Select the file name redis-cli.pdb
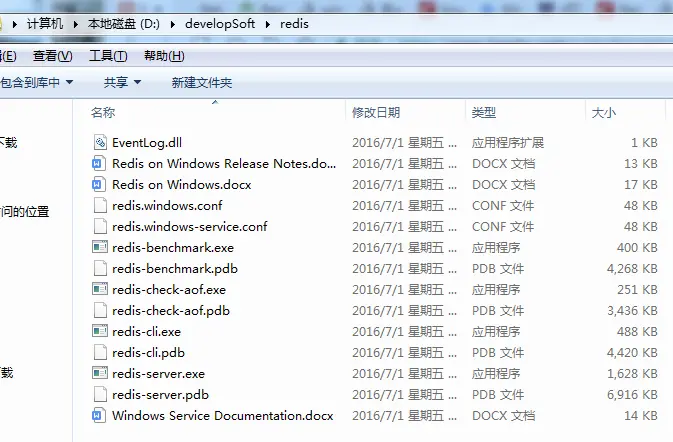The image size is (673, 442). (149, 353)
